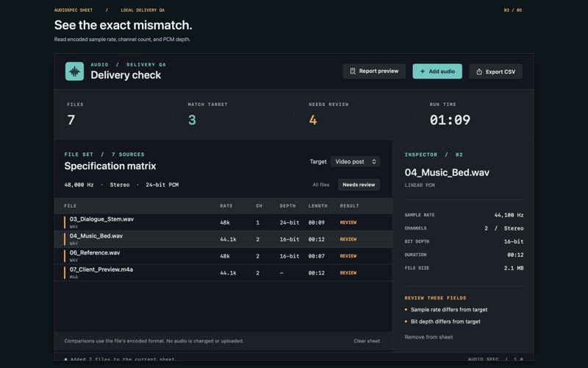Click the 24-bit PCM target spec text
The height and width of the screenshot is (368, 588).
162,185
